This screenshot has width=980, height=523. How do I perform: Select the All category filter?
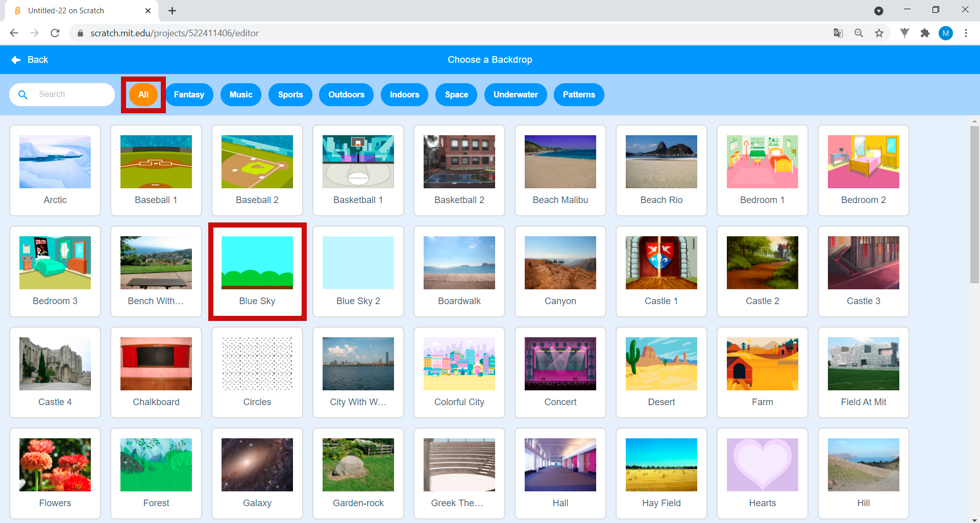(143, 95)
